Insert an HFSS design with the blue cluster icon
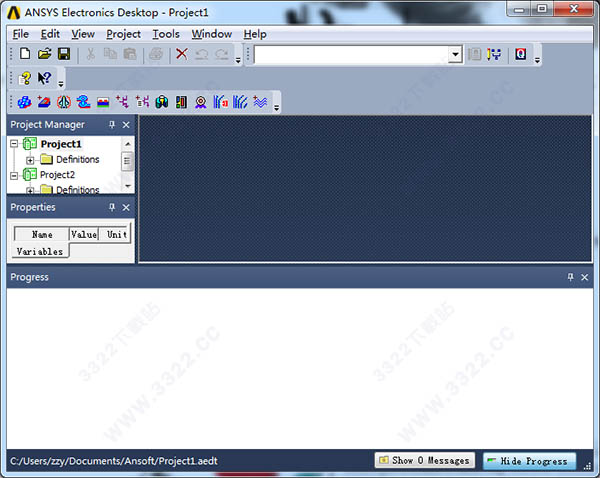This screenshot has height=478, width=600. coord(24,102)
